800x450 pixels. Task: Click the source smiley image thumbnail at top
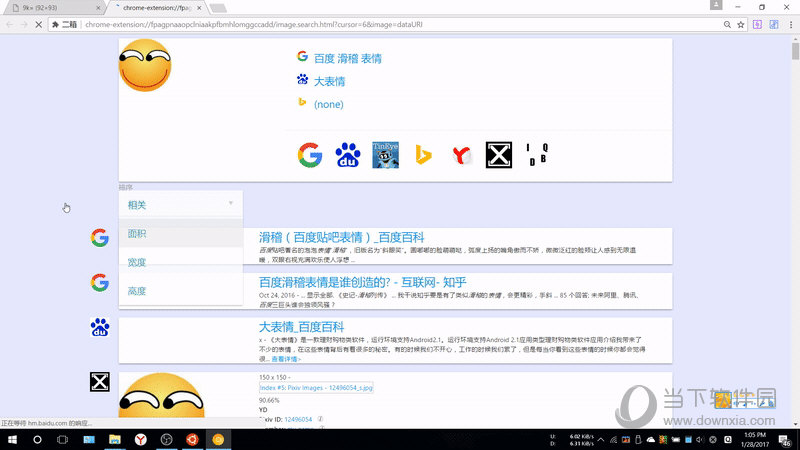click(x=145, y=65)
